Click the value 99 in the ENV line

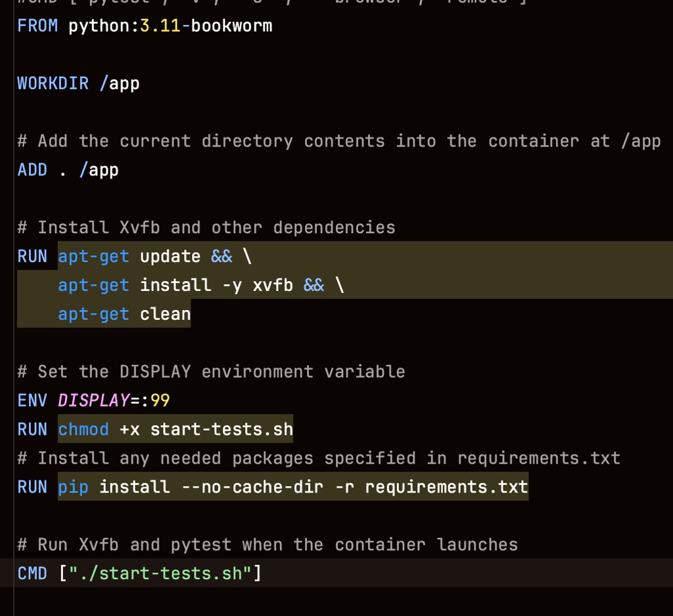[160, 400]
